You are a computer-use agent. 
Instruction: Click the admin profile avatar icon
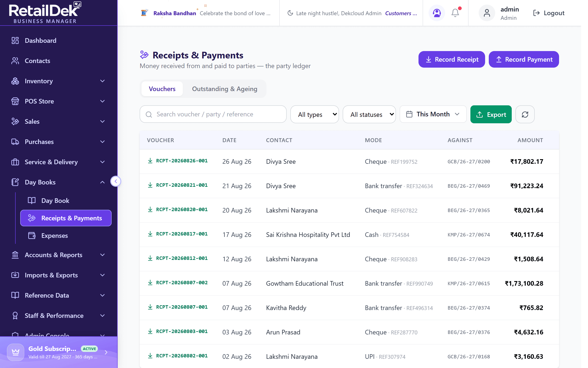[x=487, y=13]
